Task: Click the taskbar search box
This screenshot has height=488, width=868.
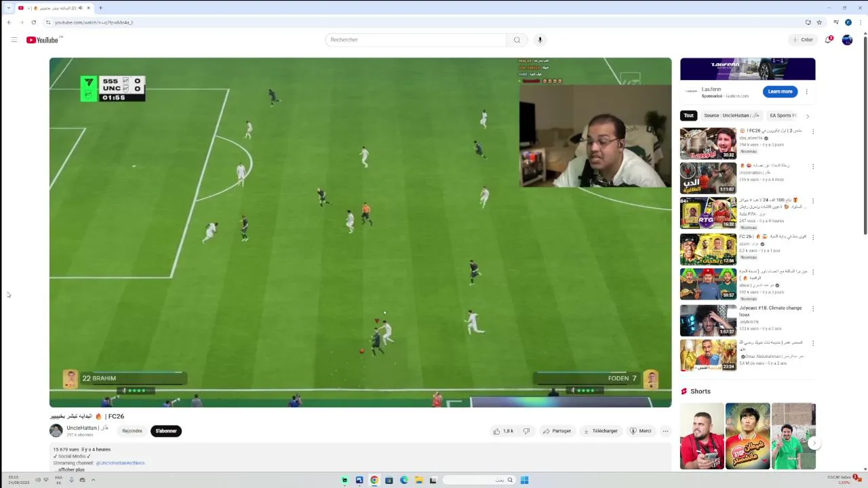Action: 479,480
